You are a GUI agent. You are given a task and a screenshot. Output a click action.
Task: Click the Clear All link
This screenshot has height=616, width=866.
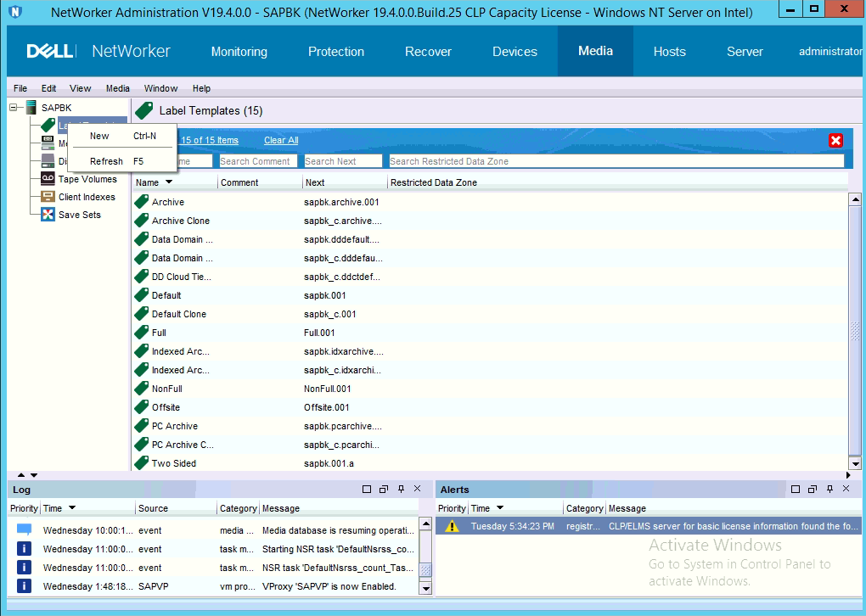[x=281, y=140]
